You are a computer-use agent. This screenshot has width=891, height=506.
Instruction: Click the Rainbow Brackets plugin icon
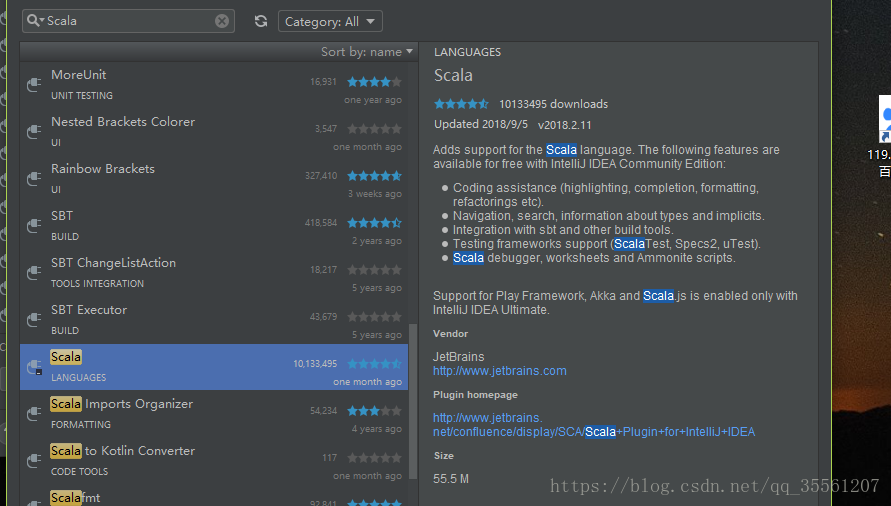[x=34, y=179]
